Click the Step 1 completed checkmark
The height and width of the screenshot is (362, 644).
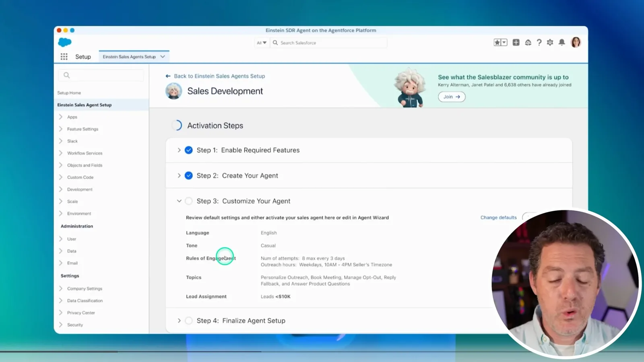point(189,150)
